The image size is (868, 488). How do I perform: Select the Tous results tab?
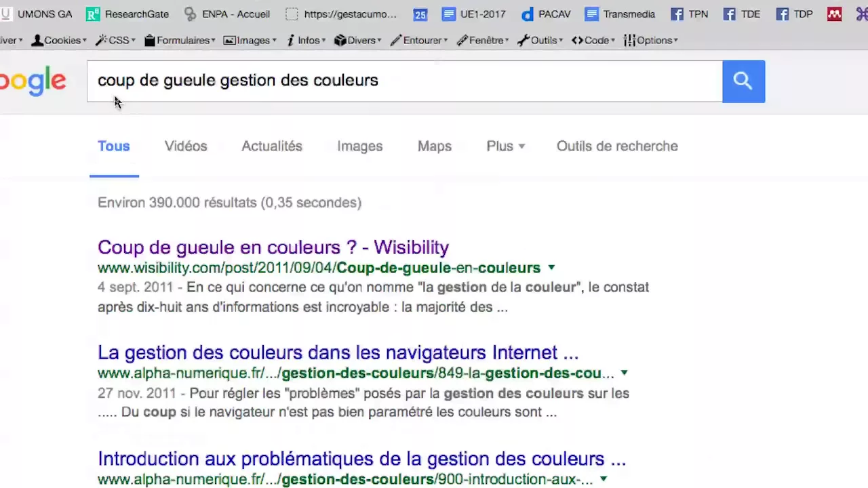[x=114, y=146]
